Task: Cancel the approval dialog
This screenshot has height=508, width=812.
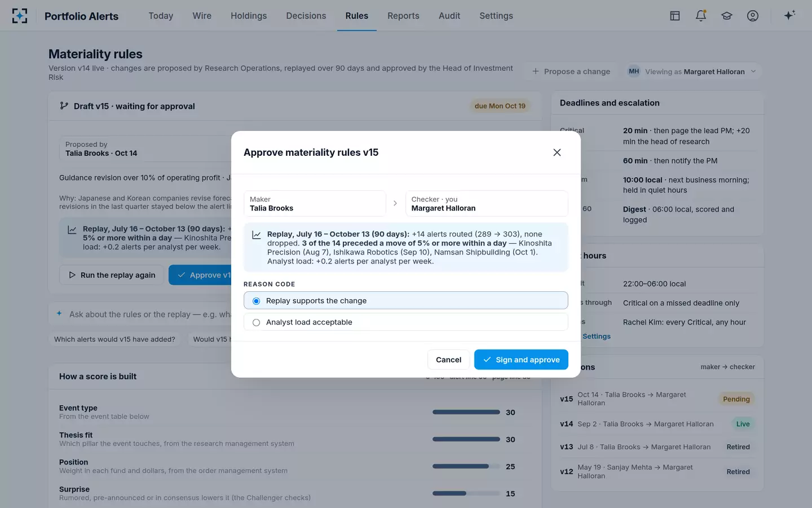Action: click(x=448, y=360)
